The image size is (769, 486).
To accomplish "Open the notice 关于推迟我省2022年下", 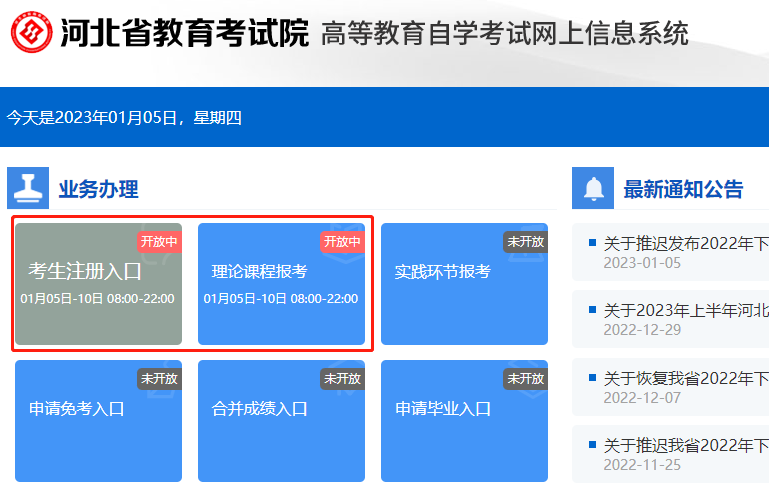I will tap(670, 454).
